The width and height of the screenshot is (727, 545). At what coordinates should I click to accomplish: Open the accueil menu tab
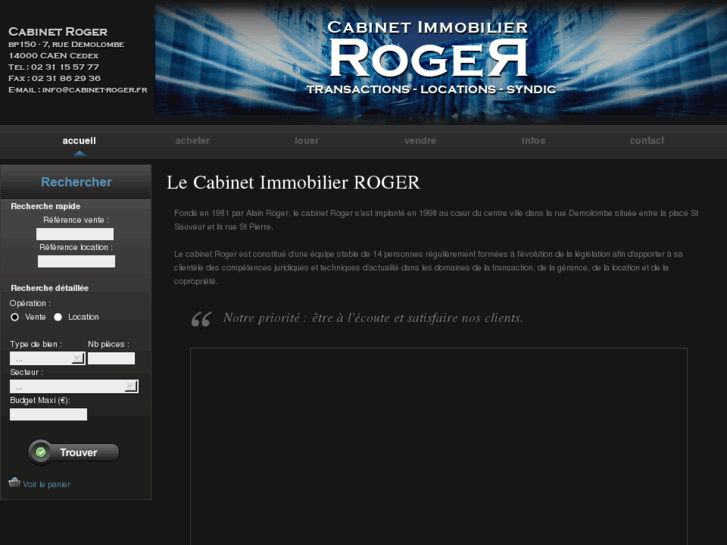point(79,141)
